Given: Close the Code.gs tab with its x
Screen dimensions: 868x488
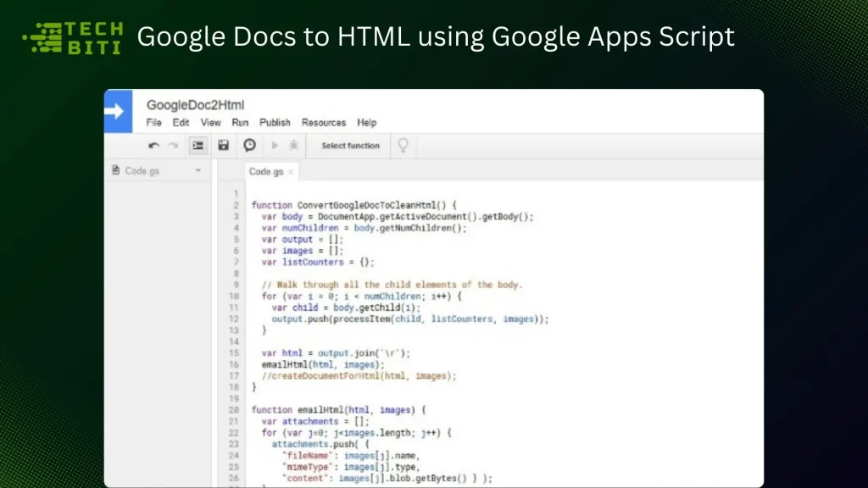Looking at the screenshot, I should coord(291,171).
